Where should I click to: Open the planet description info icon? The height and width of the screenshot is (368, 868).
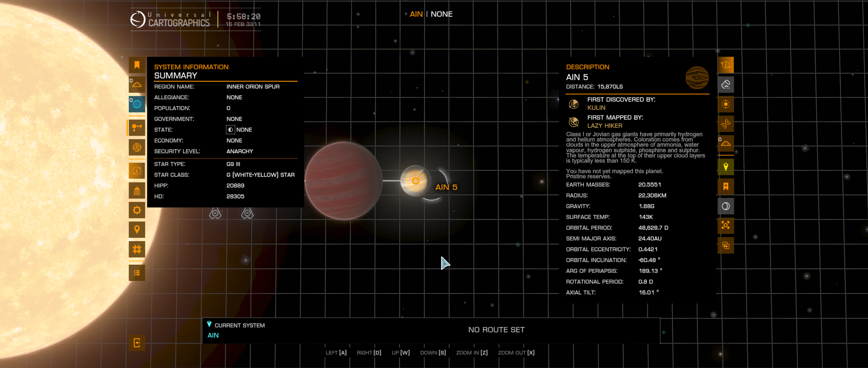726,65
